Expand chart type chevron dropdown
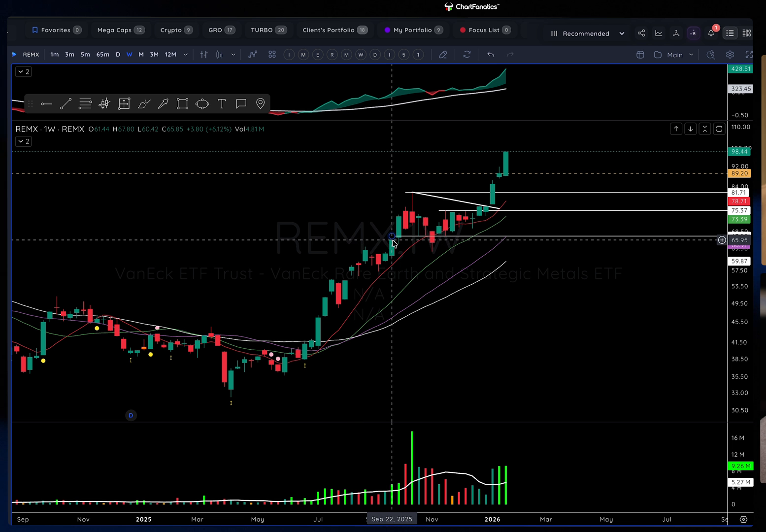This screenshot has width=766, height=532. pos(233,55)
